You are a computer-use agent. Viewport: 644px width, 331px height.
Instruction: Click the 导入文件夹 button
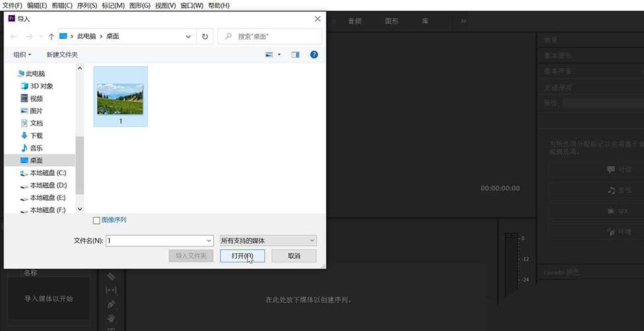(191, 256)
